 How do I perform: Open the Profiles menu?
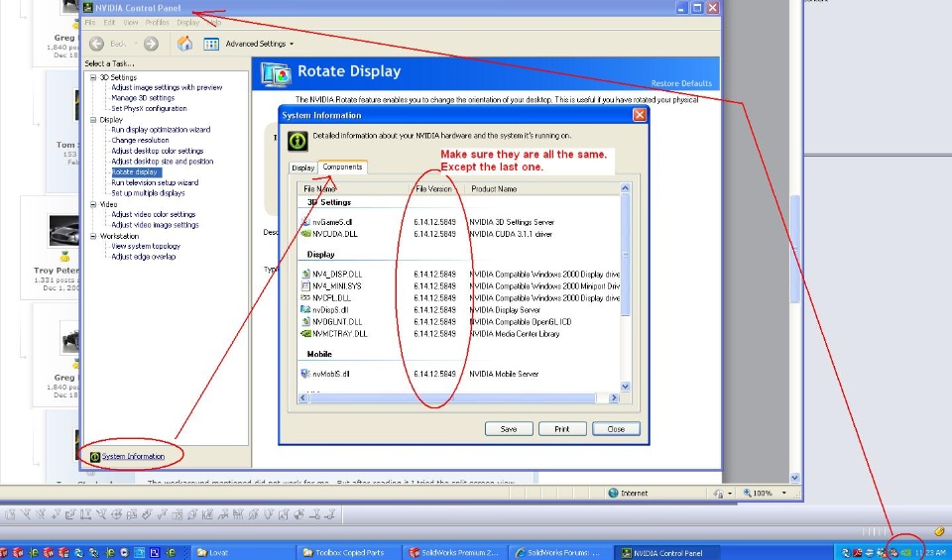pos(157,23)
